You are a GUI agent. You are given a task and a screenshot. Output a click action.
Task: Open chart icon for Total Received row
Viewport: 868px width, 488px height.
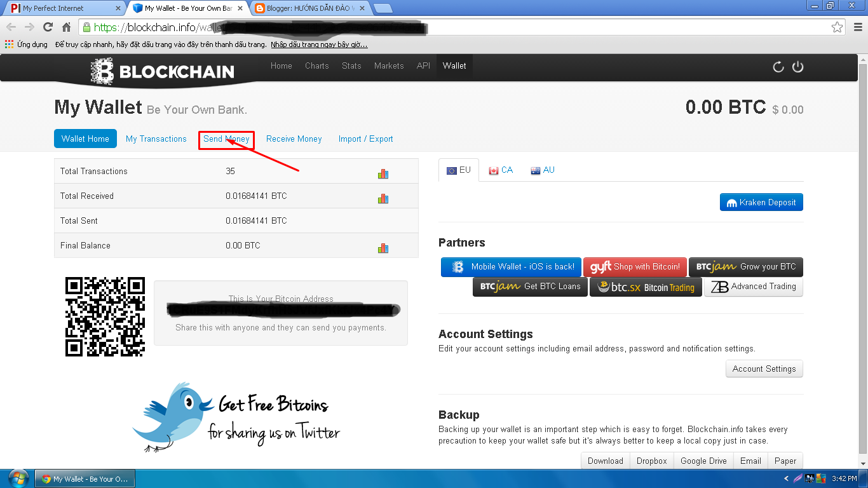tap(383, 198)
